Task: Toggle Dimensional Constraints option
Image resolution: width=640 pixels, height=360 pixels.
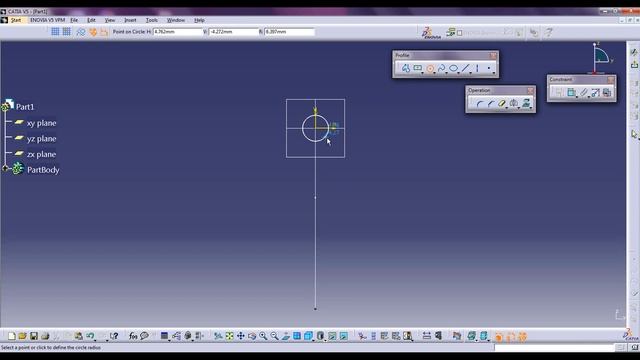Action: (104, 32)
